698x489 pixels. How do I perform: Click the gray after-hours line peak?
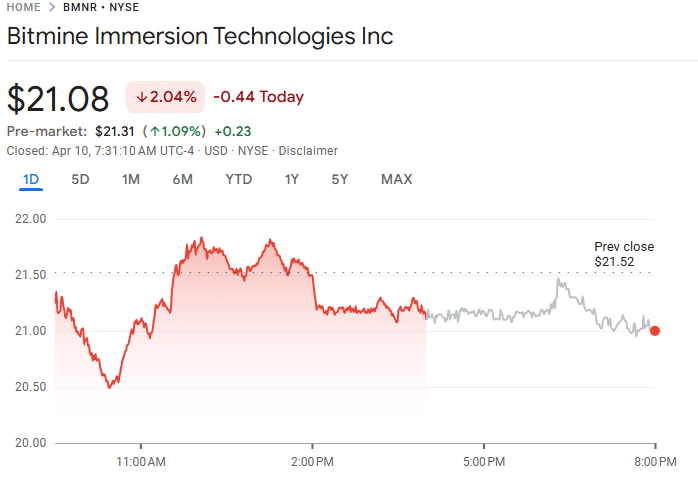pyautogui.click(x=560, y=281)
